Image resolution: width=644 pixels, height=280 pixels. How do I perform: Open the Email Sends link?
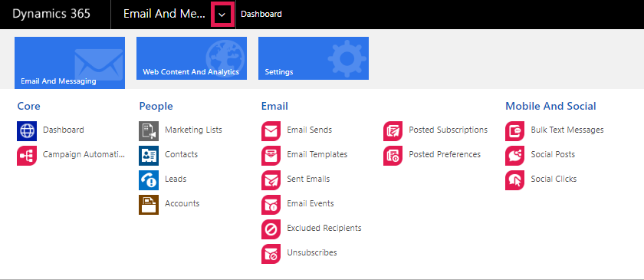point(309,130)
